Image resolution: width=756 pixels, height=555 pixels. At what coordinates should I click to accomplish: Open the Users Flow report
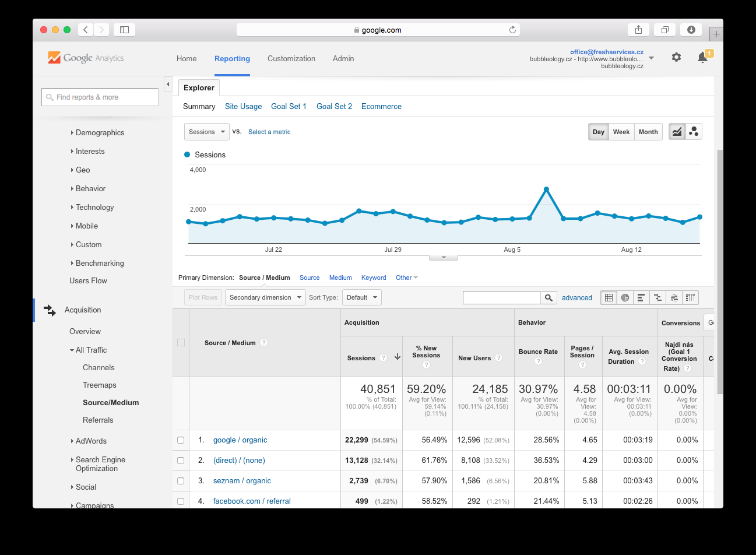tap(88, 280)
